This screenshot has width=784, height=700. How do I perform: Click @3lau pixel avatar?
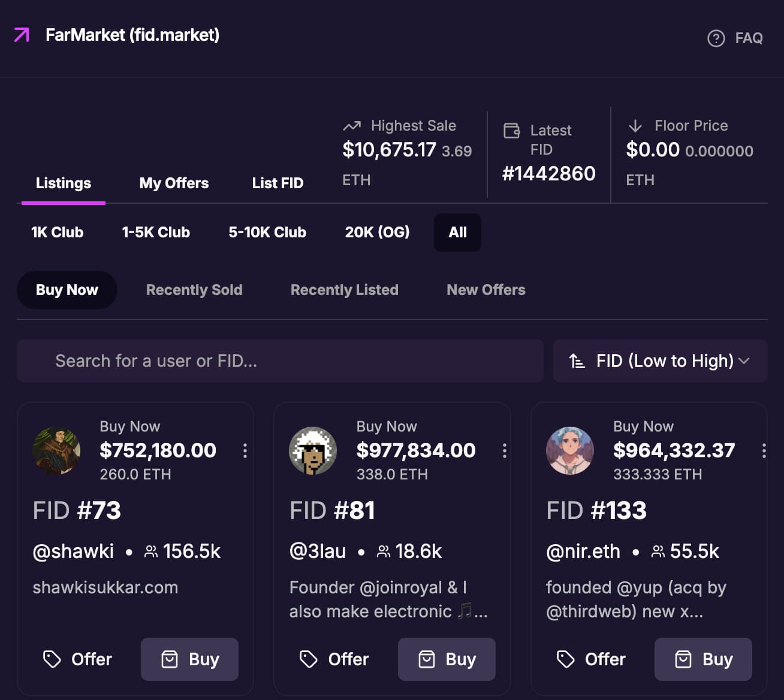pyautogui.click(x=313, y=451)
